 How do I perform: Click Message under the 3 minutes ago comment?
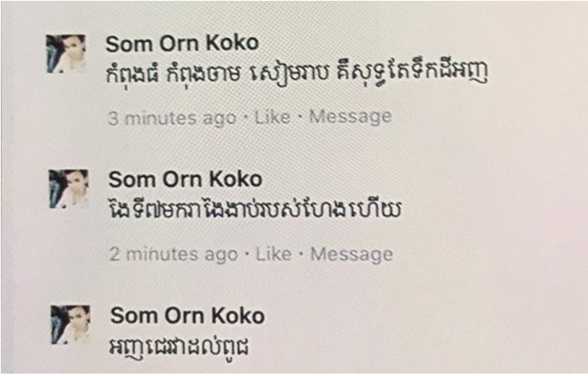[x=350, y=118]
